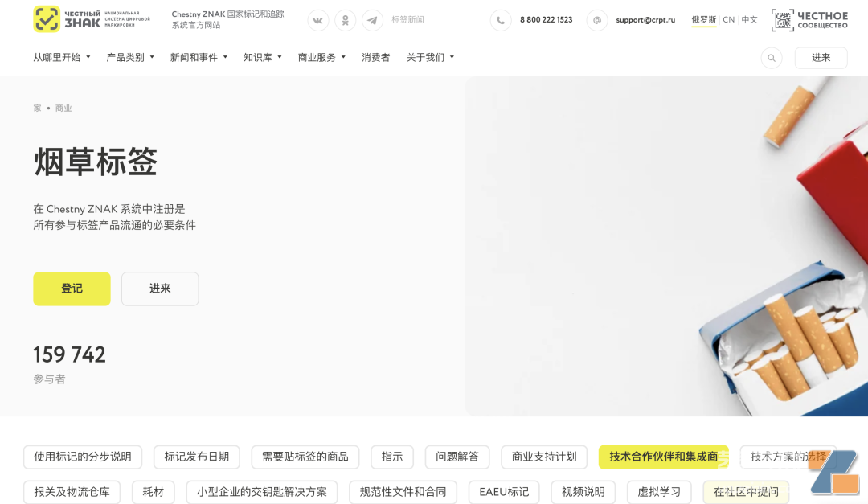Open the Telegram channel icon
This screenshot has height=504, width=868.
point(372,20)
